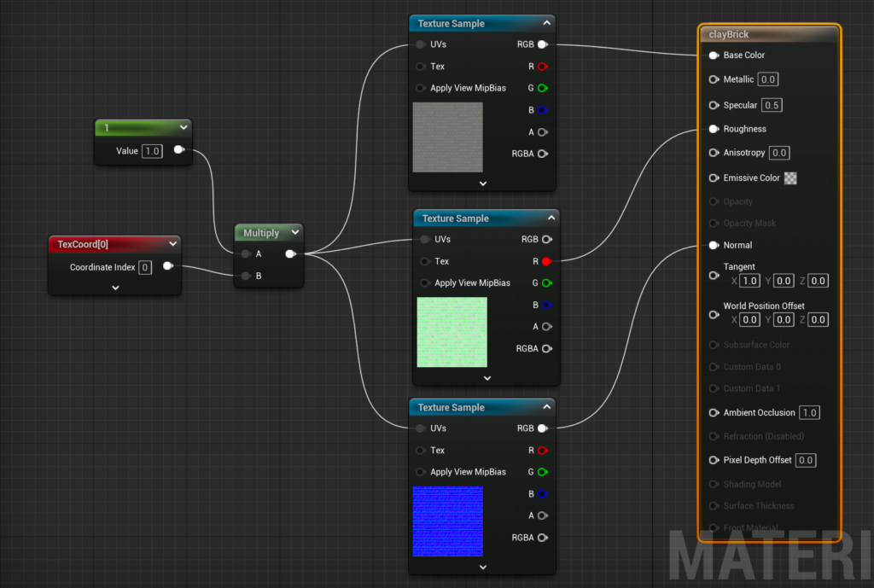Expand the TexCoord[0] node bottom chevron
Screen dimensions: 874x588
click(115, 288)
